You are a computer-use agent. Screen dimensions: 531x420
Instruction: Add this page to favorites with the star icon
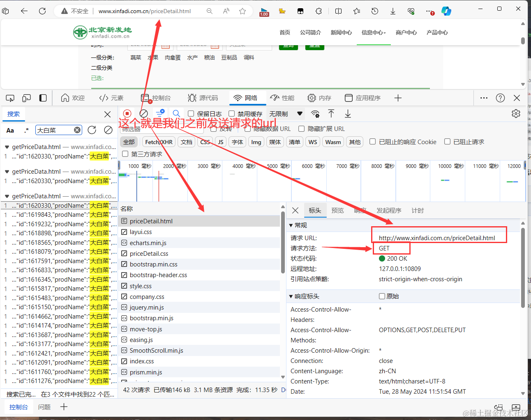coord(242,11)
